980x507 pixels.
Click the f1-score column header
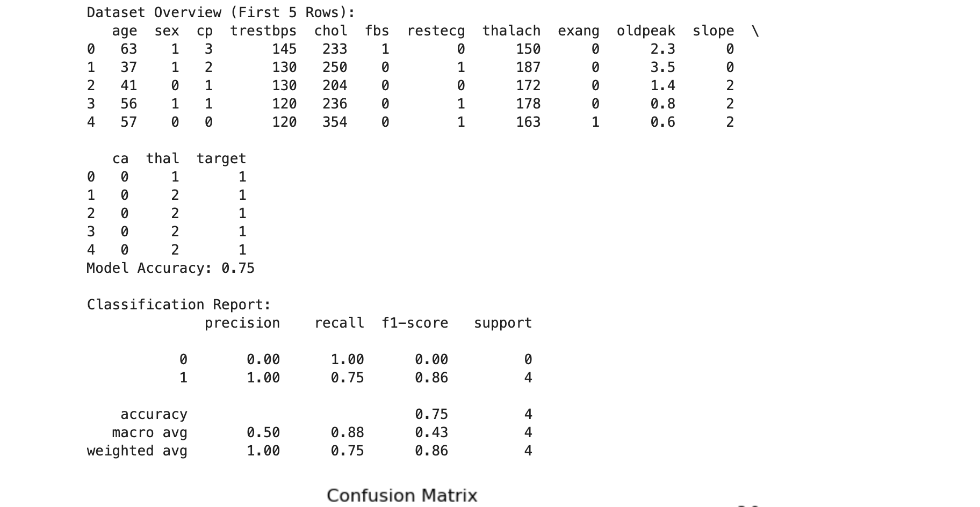coord(415,323)
